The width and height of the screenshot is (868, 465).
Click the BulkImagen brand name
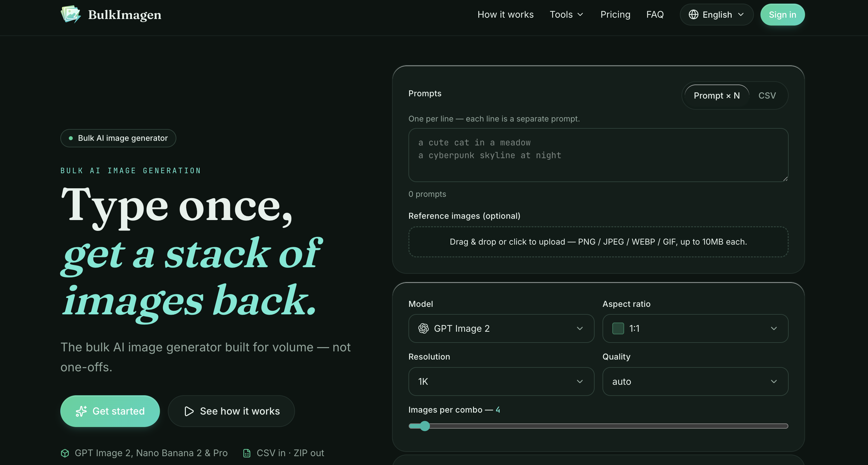(x=125, y=14)
